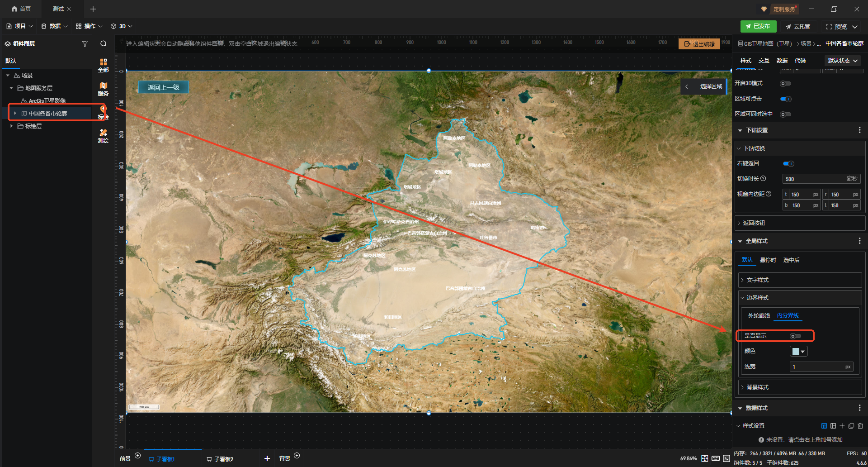Switch to the 交互 tab
The width and height of the screenshot is (868, 467).
tap(764, 61)
